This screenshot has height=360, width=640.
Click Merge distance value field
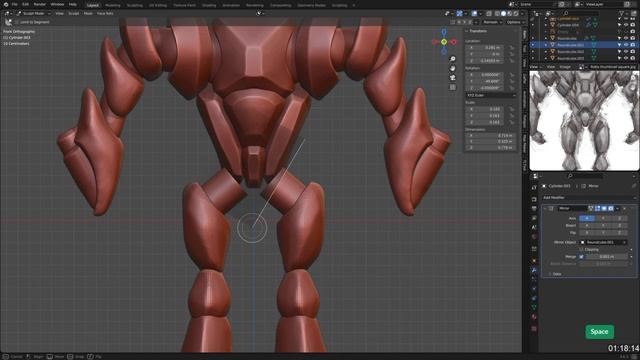point(607,257)
